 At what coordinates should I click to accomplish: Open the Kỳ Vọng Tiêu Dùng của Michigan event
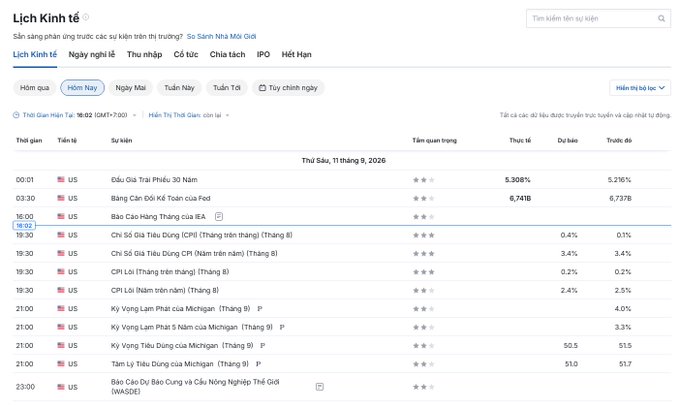[182, 346]
